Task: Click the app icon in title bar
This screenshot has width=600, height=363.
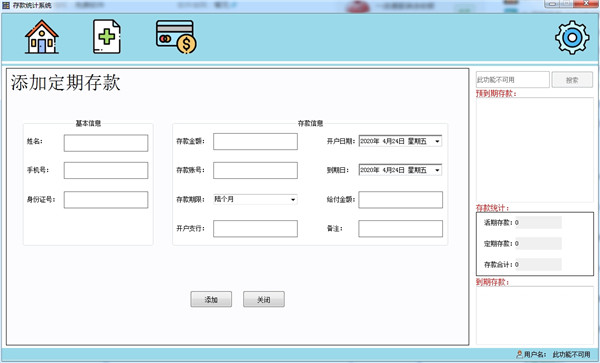Action: pos(6,5)
